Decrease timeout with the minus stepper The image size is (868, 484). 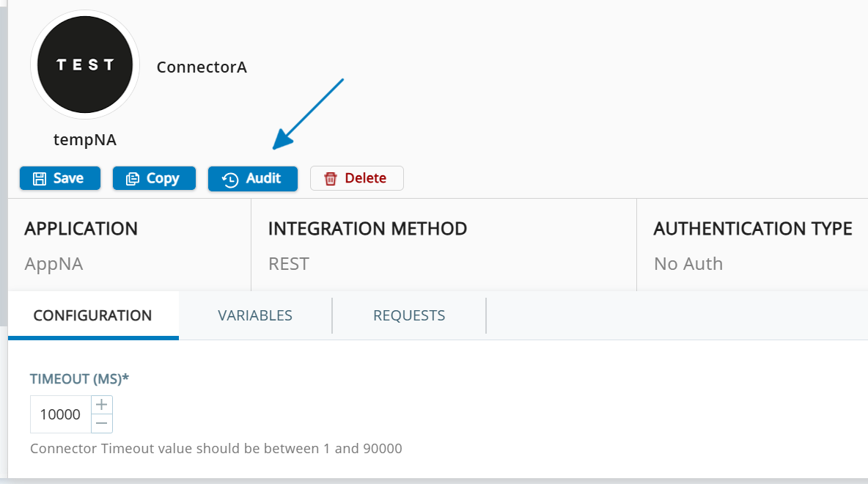click(x=102, y=423)
